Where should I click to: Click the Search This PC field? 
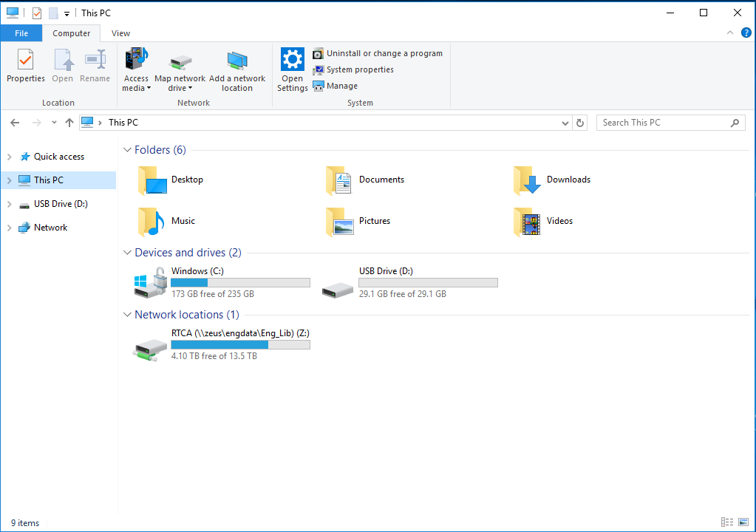click(x=671, y=123)
